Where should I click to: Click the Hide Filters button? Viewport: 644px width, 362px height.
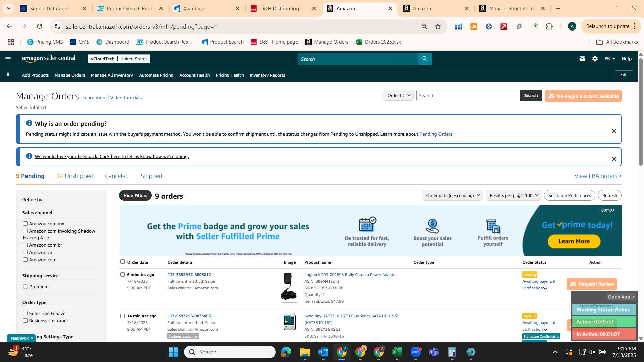click(135, 195)
